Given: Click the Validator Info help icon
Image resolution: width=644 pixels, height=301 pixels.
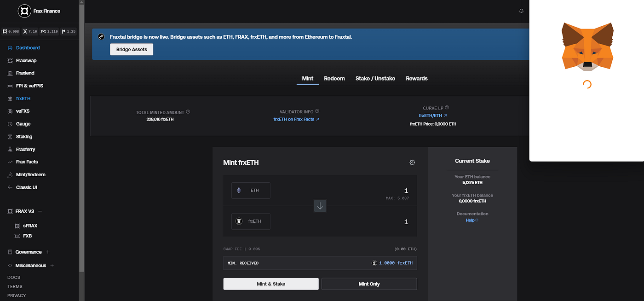Looking at the screenshot, I should [317, 111].
